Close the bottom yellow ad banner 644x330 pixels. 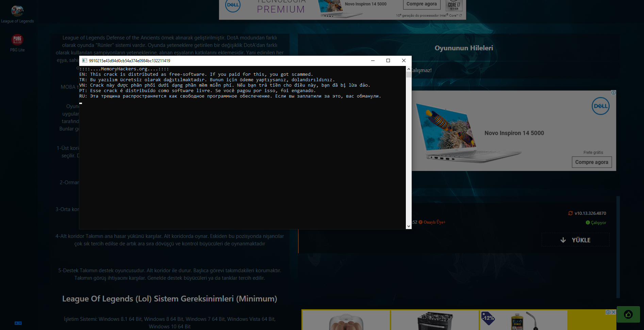click(614, 312)
